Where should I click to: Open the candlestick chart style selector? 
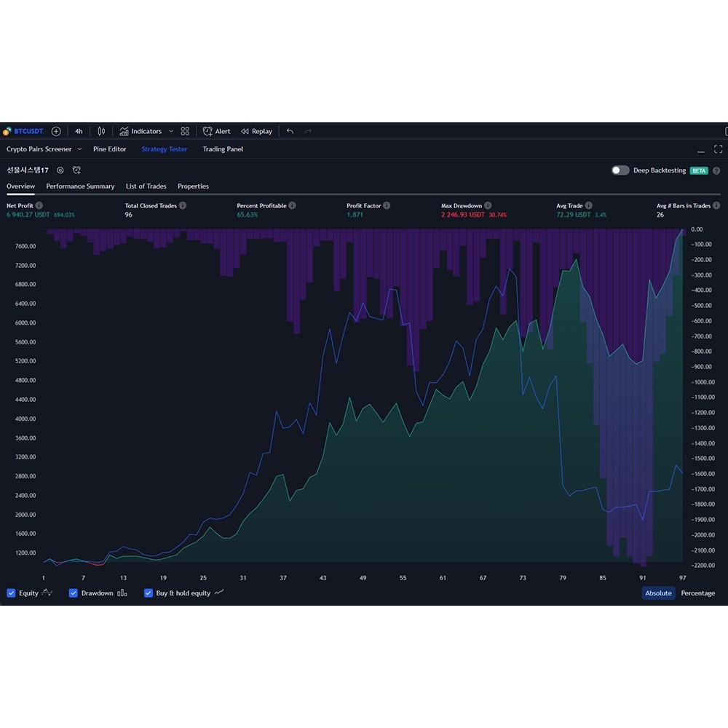coord(101,131)
